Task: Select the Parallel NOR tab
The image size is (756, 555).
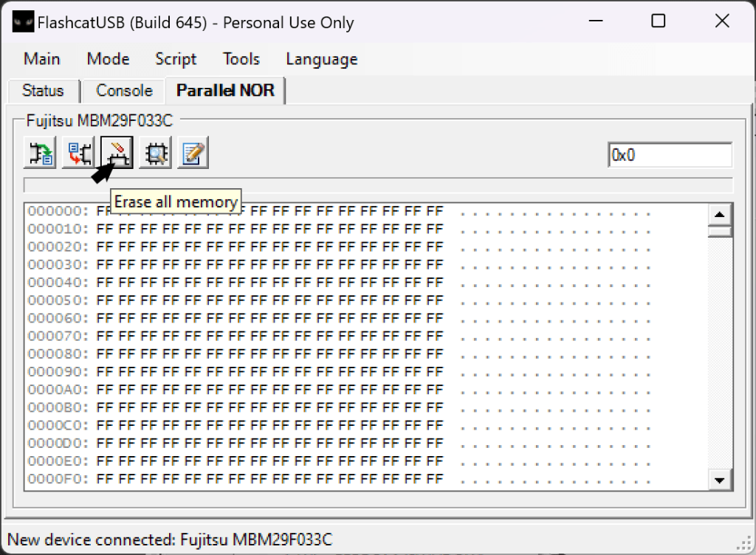Action: (225, 91)
